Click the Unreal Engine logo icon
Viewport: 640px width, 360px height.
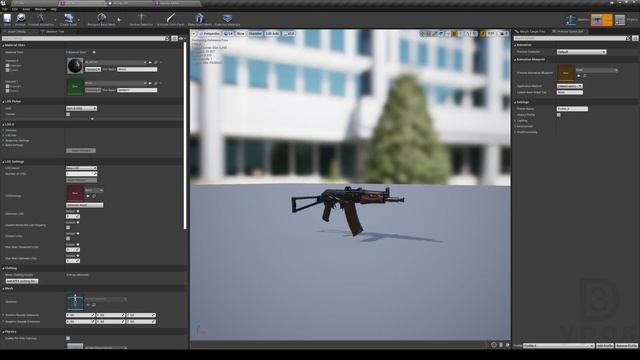point(3,2)
